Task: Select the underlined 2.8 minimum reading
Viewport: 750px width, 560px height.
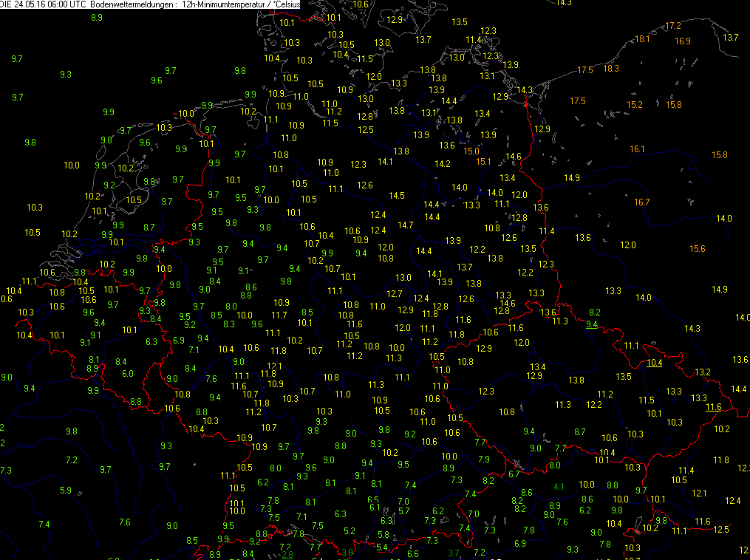Action: [287, 554]
